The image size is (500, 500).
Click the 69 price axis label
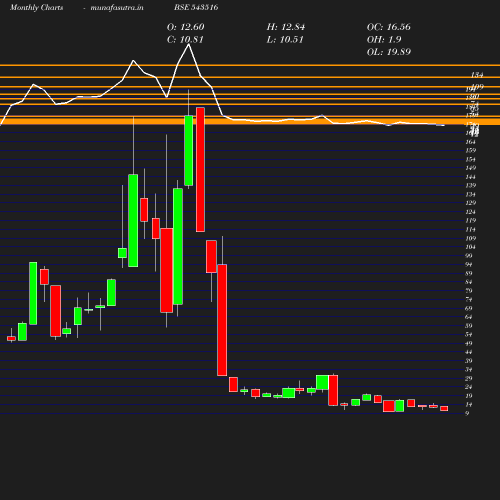click(469, 308)
